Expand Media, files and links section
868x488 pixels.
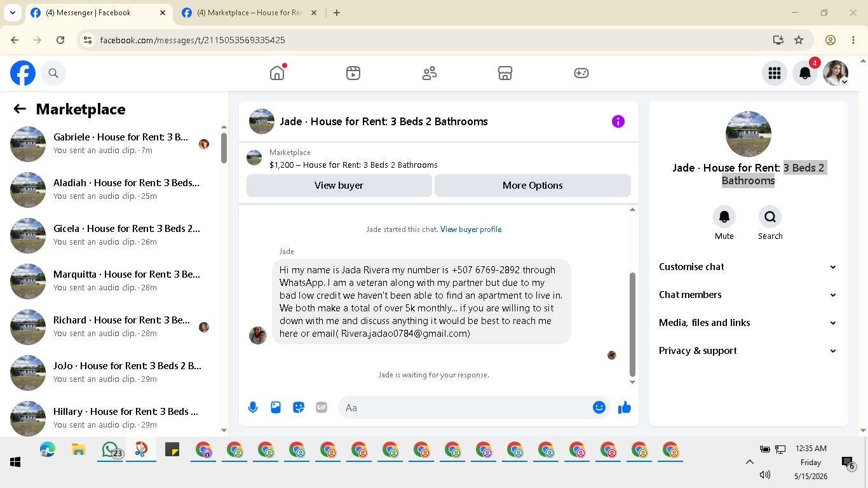click(748, 323)
